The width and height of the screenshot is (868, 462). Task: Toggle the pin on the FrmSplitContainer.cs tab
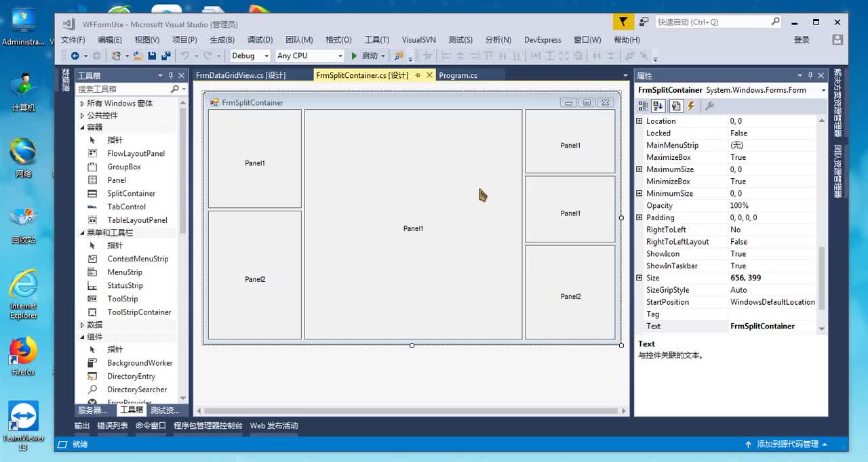(x=418, y=75)
